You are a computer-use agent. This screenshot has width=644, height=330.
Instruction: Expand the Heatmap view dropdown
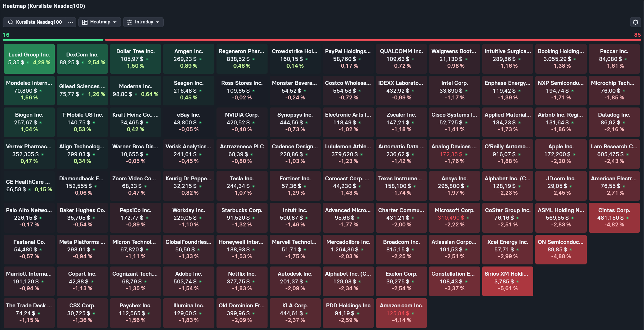coord(100,22)
